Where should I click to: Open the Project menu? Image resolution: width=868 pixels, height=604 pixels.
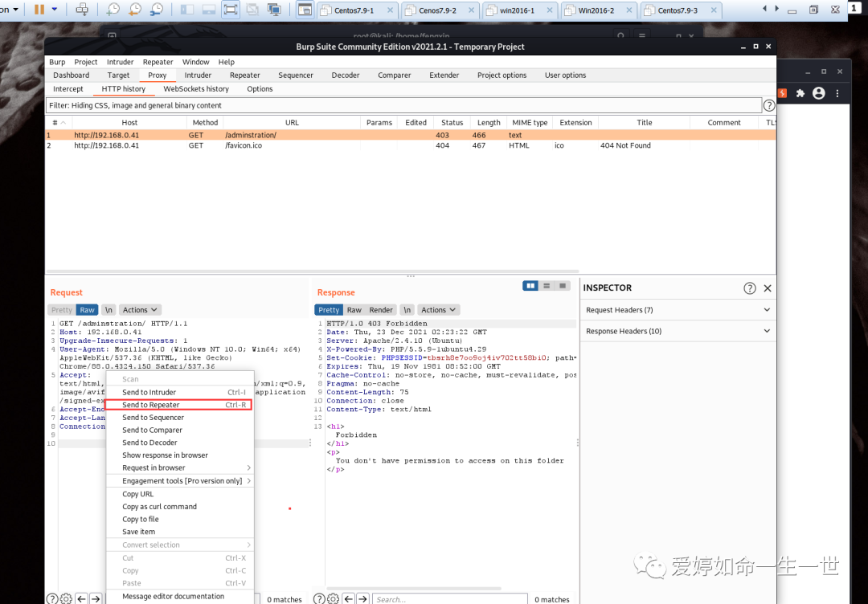tap(86, 62)
